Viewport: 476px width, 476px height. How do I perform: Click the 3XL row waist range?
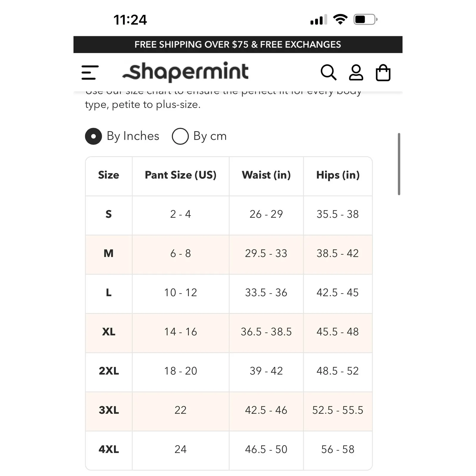[266, 410]
